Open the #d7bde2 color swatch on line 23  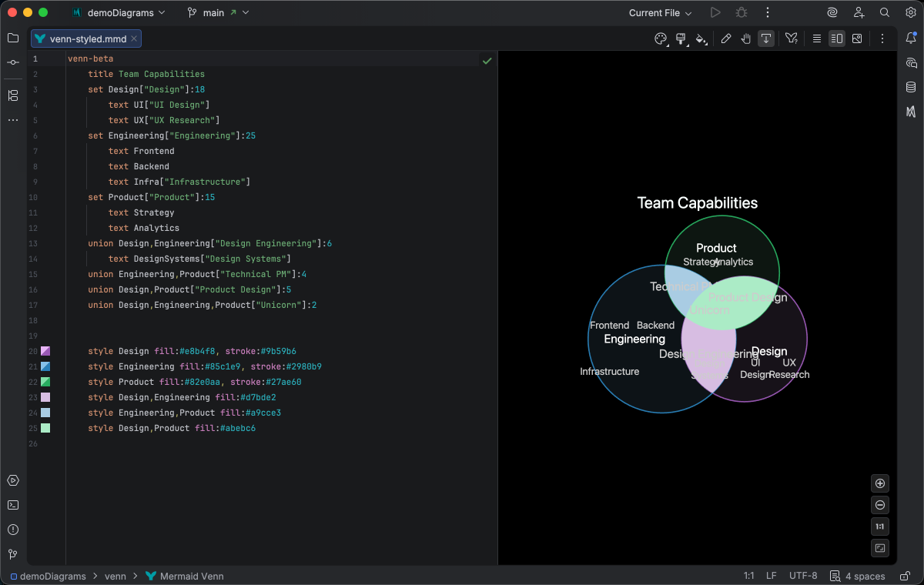(45, 397)
